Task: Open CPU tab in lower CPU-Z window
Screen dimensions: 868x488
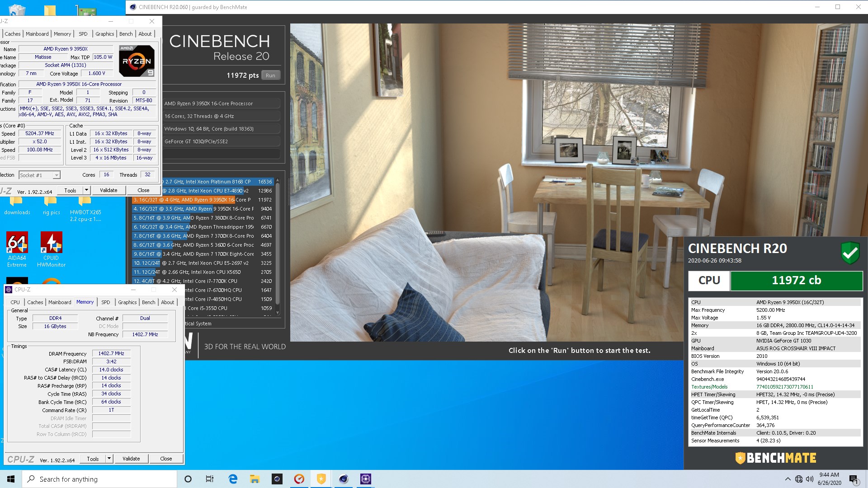Action: point(15,302)
